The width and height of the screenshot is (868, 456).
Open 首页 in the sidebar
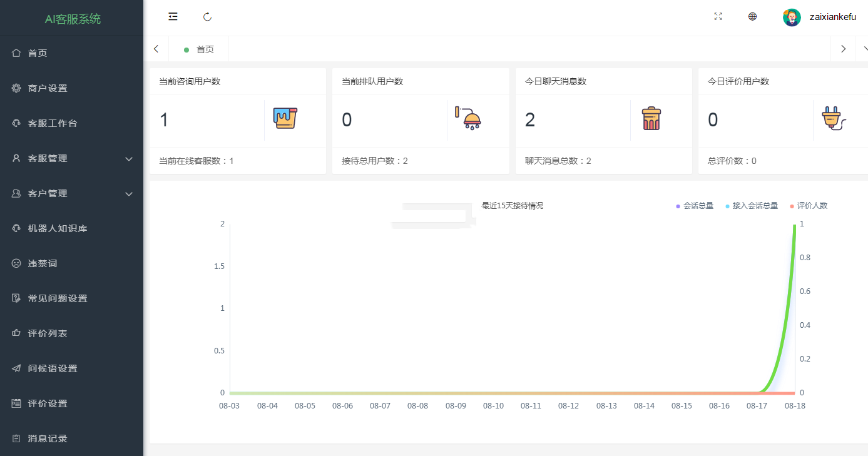(71, 53)
